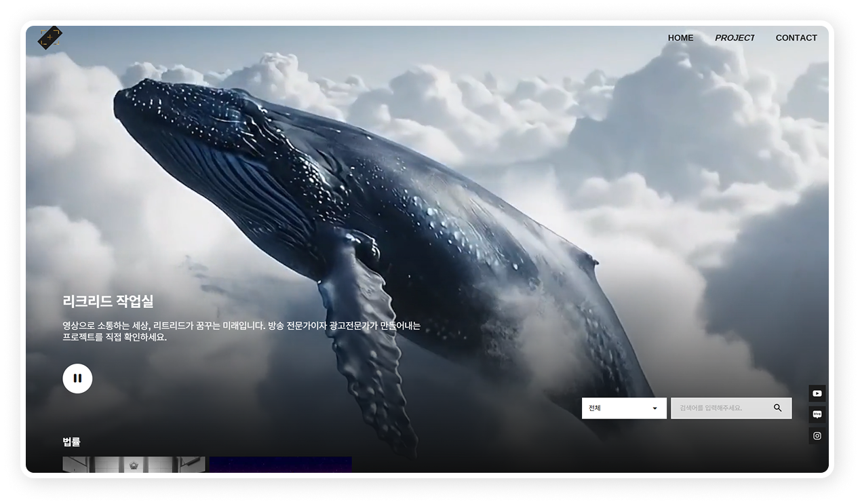The image size is (860, 504).
Task: Open the Instagram icon link
Action: click(x=817, y=436)
